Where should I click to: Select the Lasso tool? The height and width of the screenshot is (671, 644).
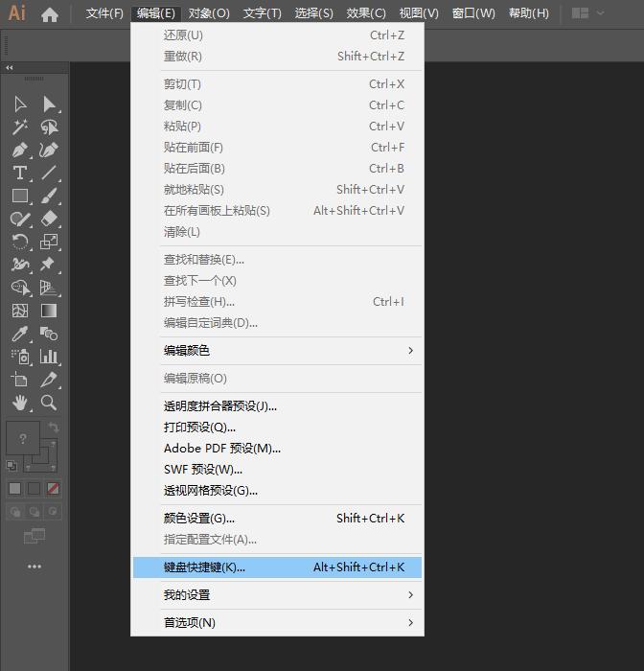point(49,127)
